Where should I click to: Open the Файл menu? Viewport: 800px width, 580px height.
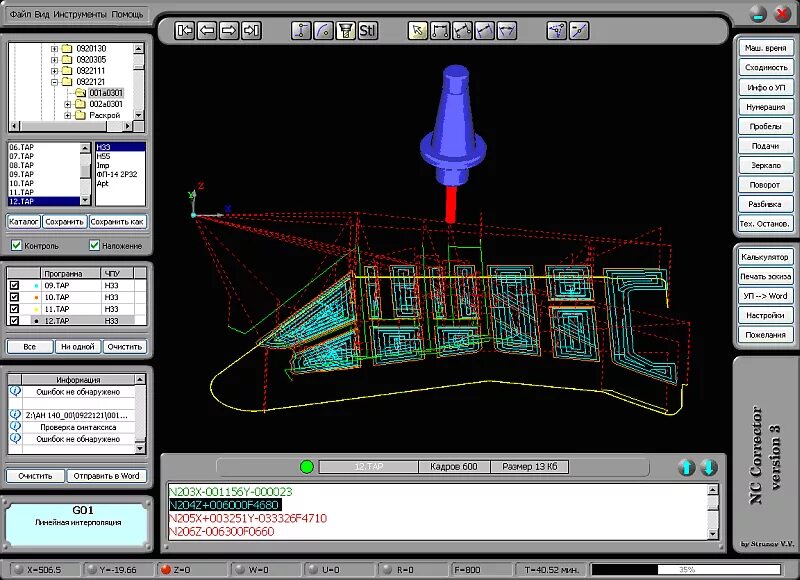(x=20, y=14)
